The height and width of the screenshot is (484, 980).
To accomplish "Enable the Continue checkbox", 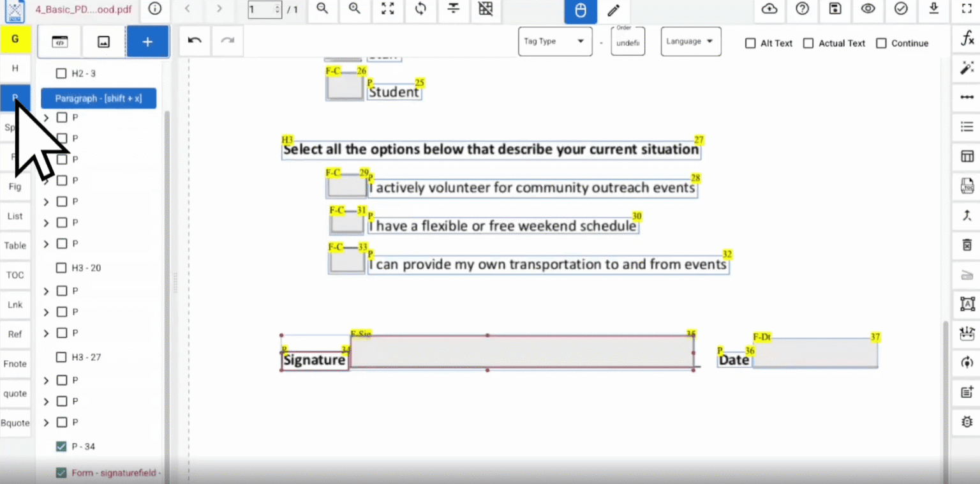I will pos(881,43).
